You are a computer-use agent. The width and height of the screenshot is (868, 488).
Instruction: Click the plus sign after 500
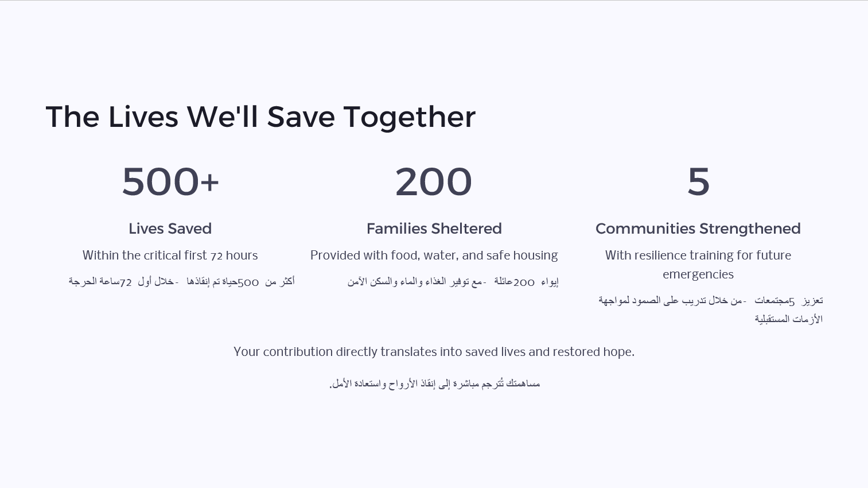pos(210,182)
